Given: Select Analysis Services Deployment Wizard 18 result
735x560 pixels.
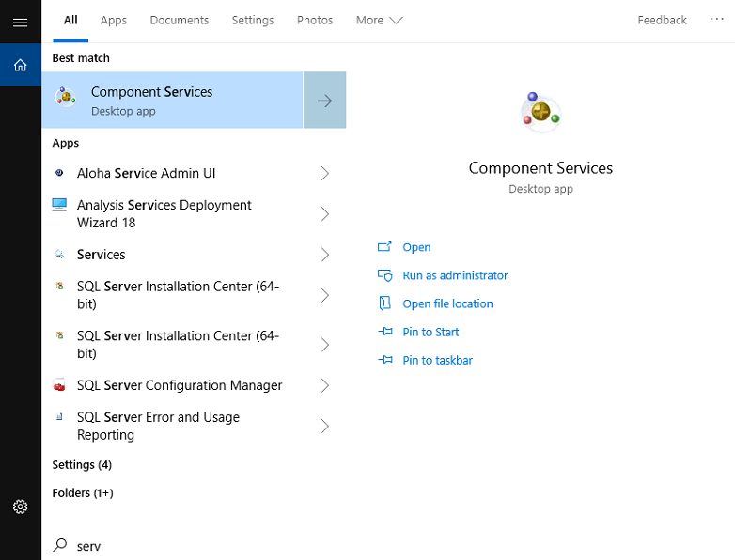Looking at the screenshot, I should point(194,213).
